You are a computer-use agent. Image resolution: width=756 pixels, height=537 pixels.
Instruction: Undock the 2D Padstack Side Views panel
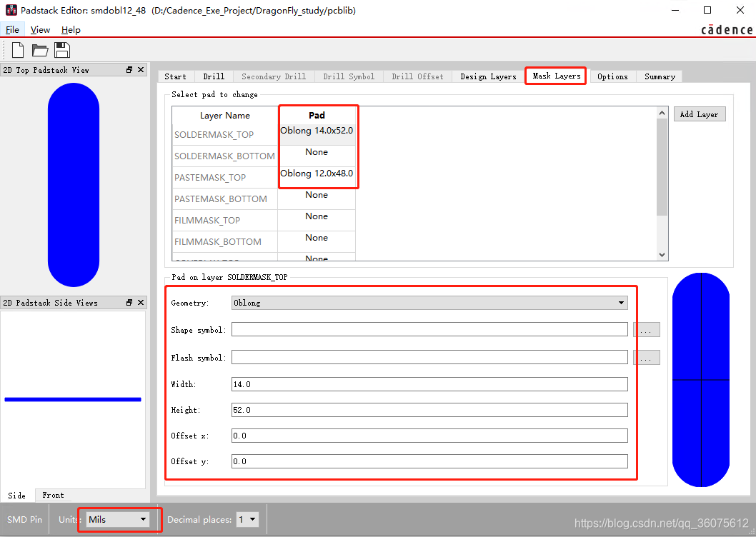(129, 303)
